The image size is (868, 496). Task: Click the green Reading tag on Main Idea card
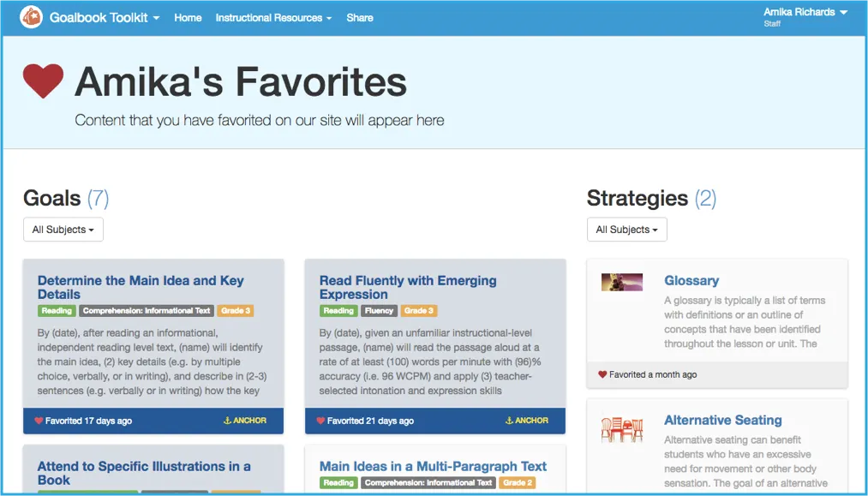pyautogui.click(x=57, y=311)
